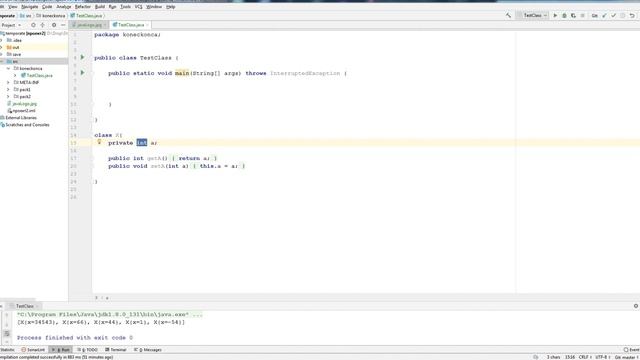Open the TODO tool window
The width and height of the screenshot is (640, 360).
click(87, 350)
